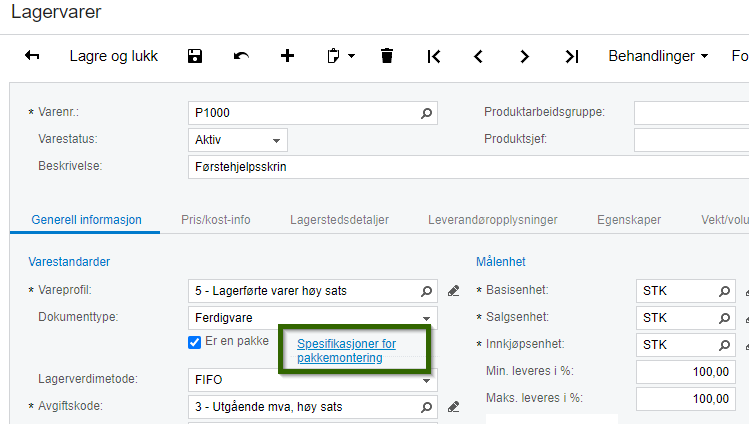Viewport: 749px width, 424px height.
Task: Open 'Spesifikasjoner for pakkemontering' link
Action: (346, 350)
